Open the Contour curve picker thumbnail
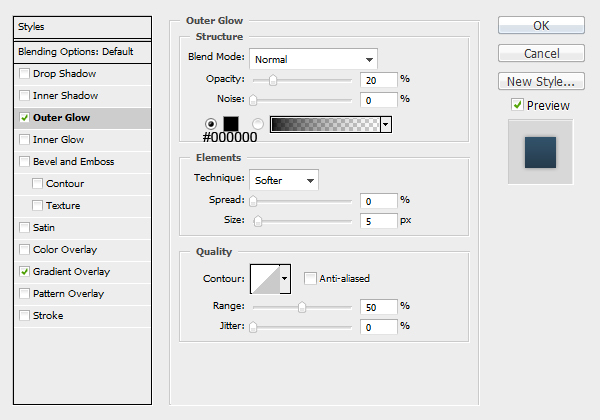600x420 pixels. click(x=265, y=279)
